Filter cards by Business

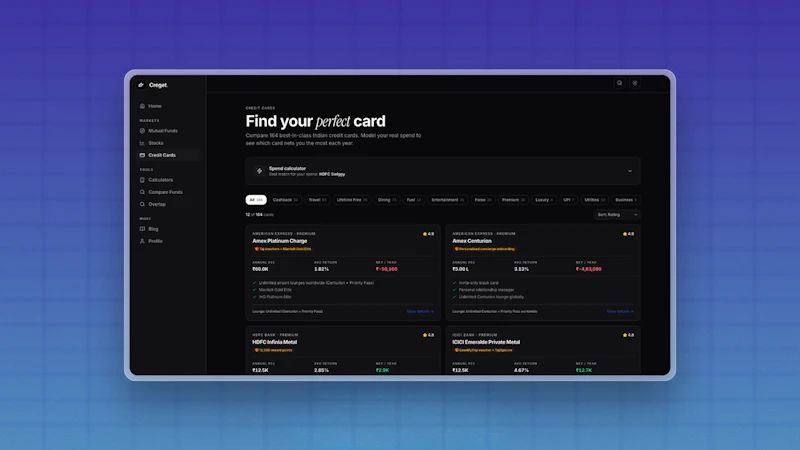tap(626, 200)
